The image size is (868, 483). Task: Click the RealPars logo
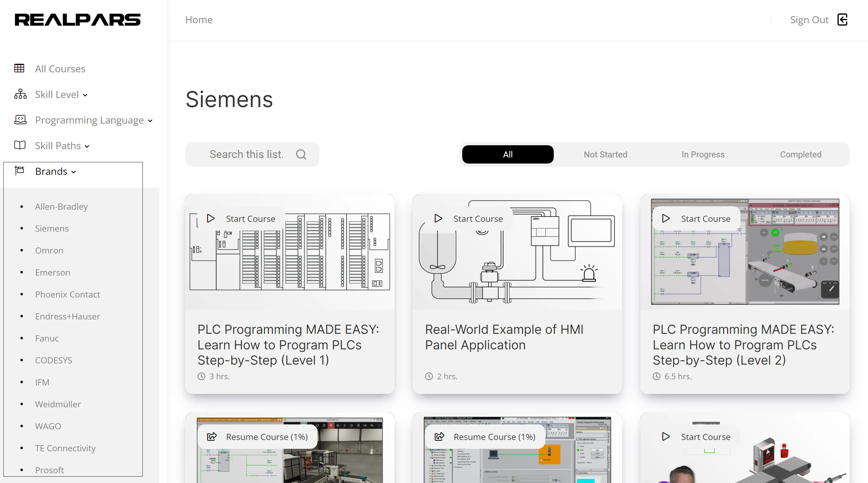pyautogui.click(x=77, y=20)
